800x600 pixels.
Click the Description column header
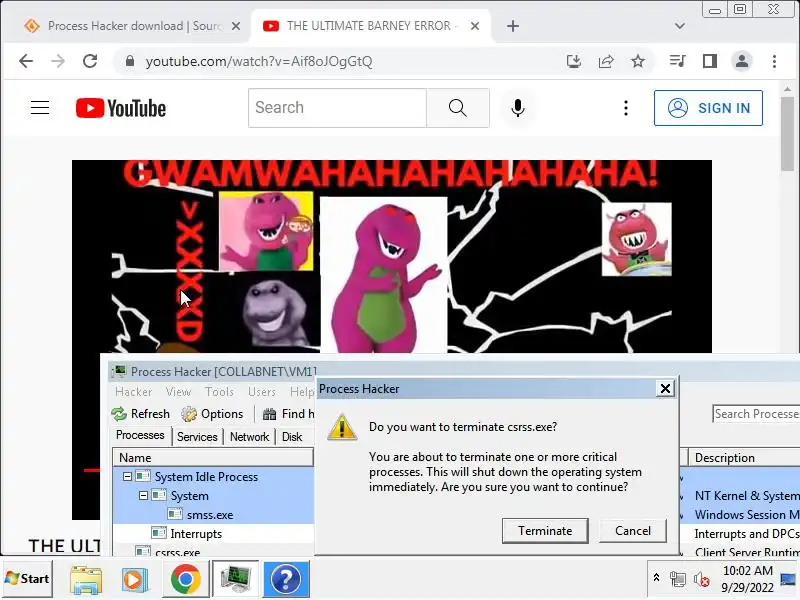744,458
